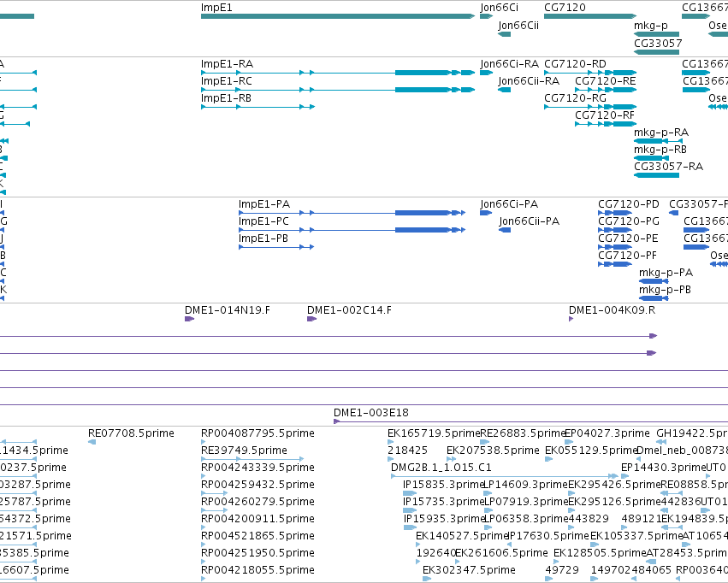The height and width of the screenshot is (583, 728).
Task: Click the Jon66Cii-RA transcript label
Action: click(529, 81)
